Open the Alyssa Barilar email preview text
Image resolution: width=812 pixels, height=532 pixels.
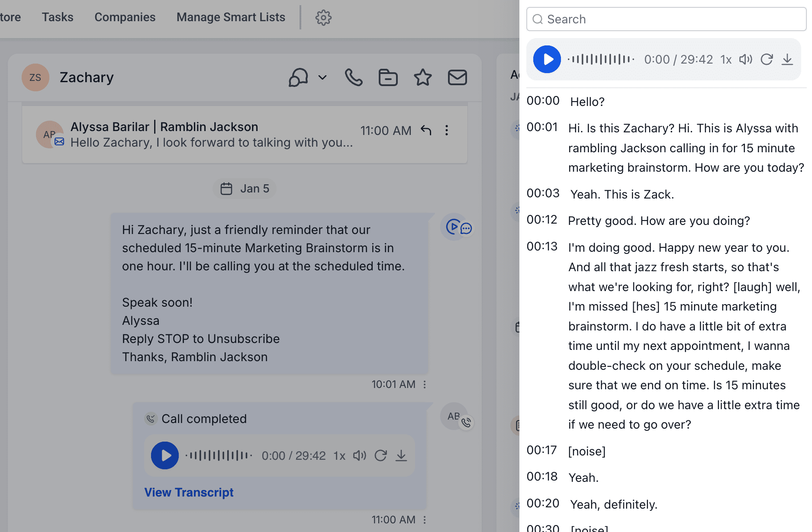click(212, 142)
